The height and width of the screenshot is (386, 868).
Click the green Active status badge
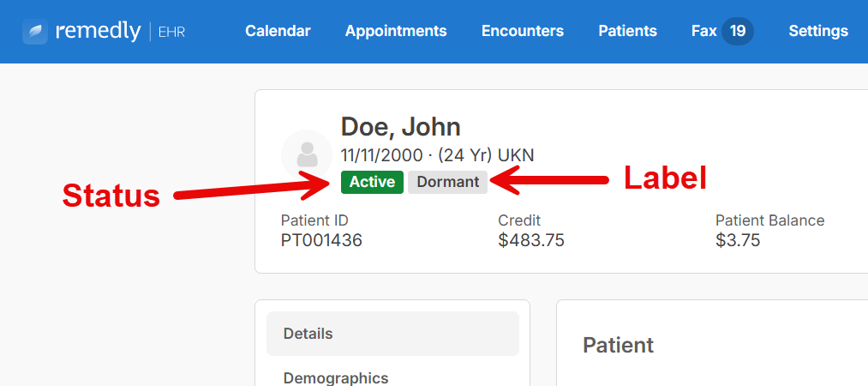(x=372, y=182)
